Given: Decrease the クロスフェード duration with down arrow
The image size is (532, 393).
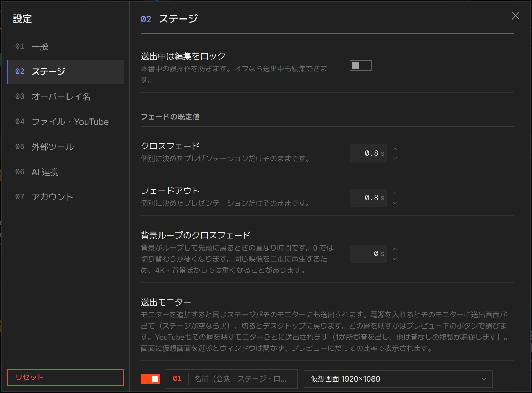Looking at the screenshot, I should point(395,158).
